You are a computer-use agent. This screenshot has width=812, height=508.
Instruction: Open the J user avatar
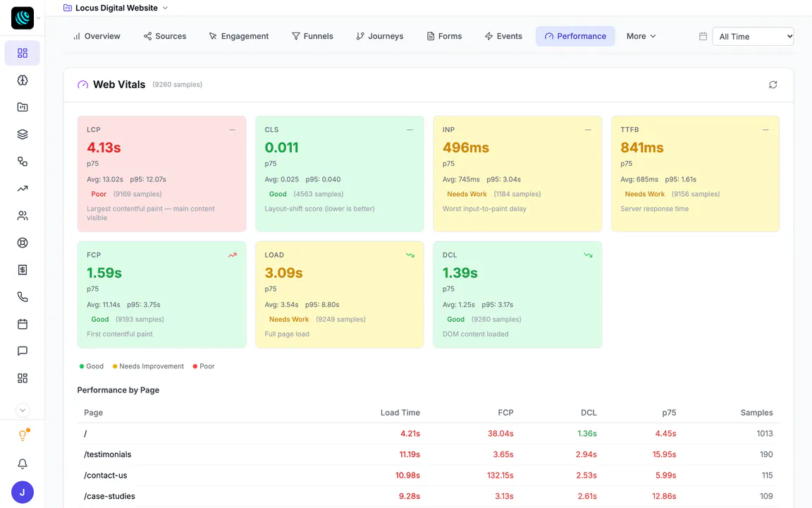click(23, 492)
